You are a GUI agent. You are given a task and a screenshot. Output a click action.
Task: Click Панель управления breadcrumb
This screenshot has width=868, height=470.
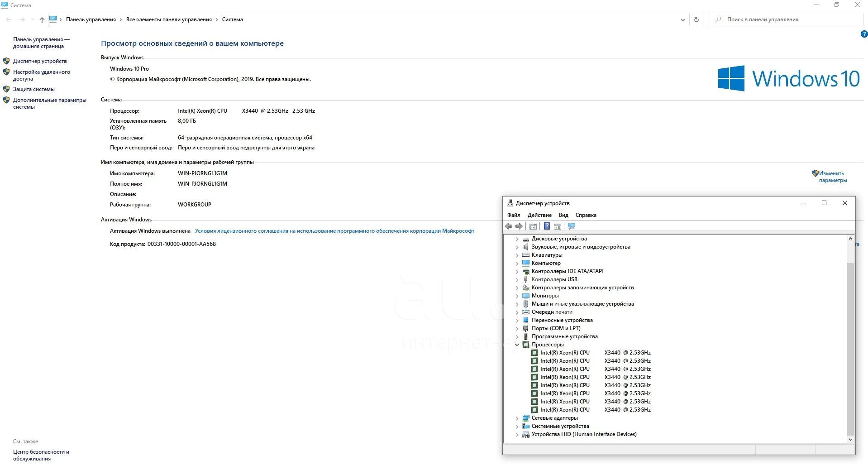click(91, 19)
